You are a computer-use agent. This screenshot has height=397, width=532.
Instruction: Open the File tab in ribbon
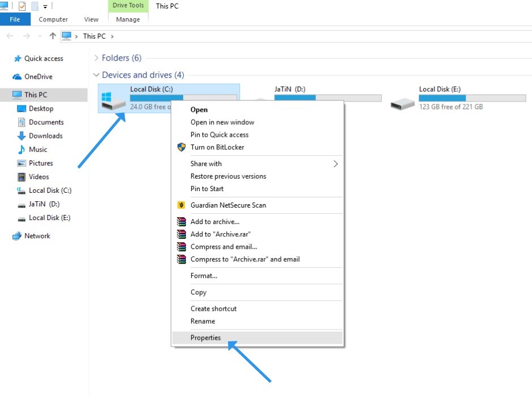[15, 19]
